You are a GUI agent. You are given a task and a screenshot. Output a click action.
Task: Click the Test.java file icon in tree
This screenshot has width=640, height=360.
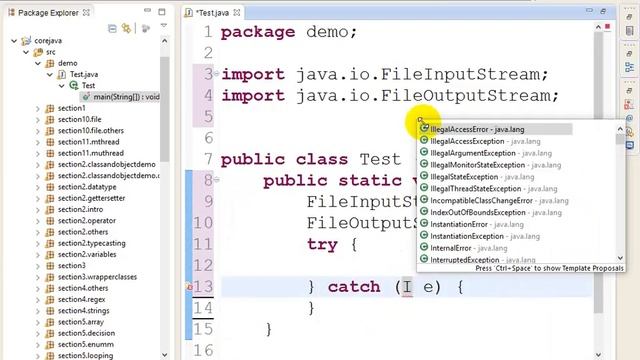(x=62, y=75)
